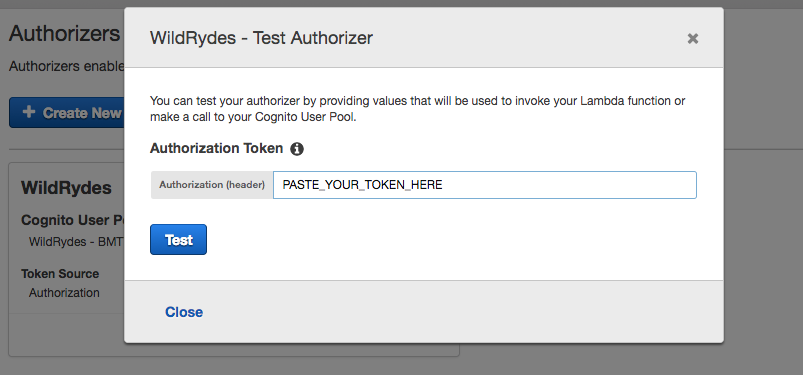Open the WildRydes - BMT pool entry
Image resolution: width=803 pixels, height=375 pixels.
pos(76,242)
